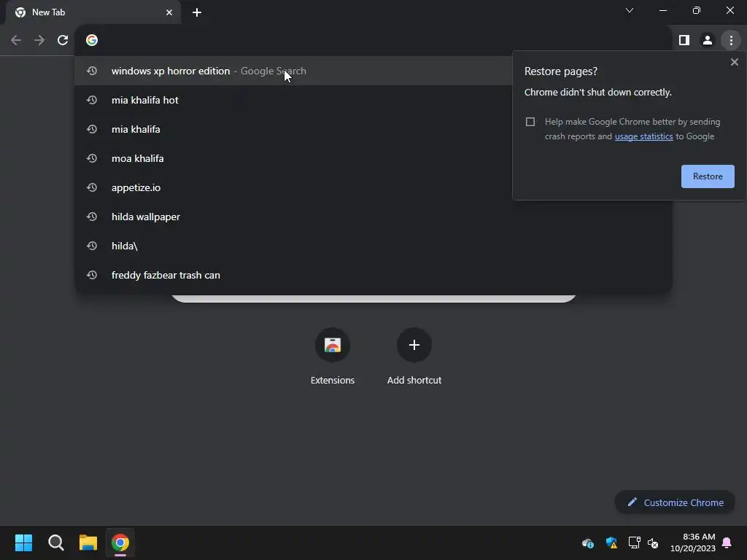Open the profile avatar icon
Image resolution: width=747 pixels, height=560 pixels.
[708, 41]
